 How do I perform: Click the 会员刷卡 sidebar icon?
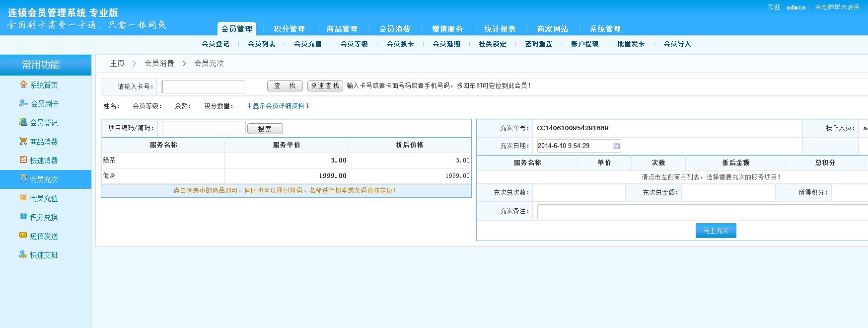23,103
